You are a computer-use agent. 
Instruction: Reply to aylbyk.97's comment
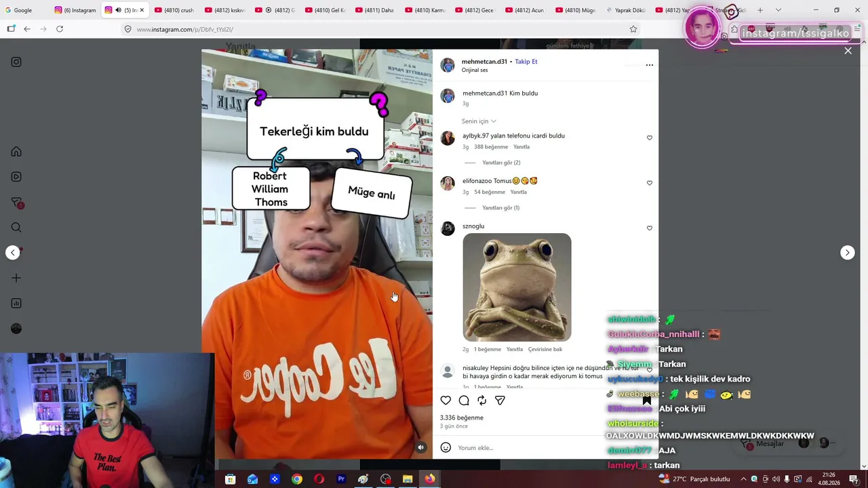521,147
